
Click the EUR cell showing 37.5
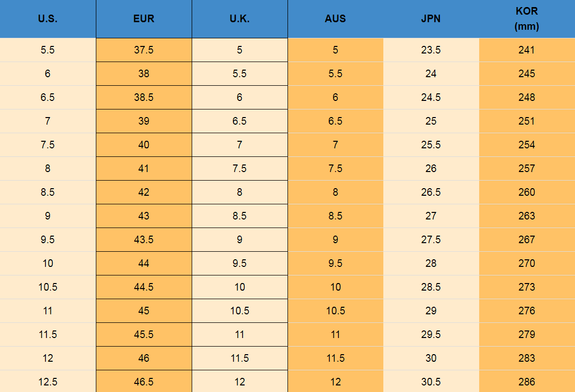point(144,50)
